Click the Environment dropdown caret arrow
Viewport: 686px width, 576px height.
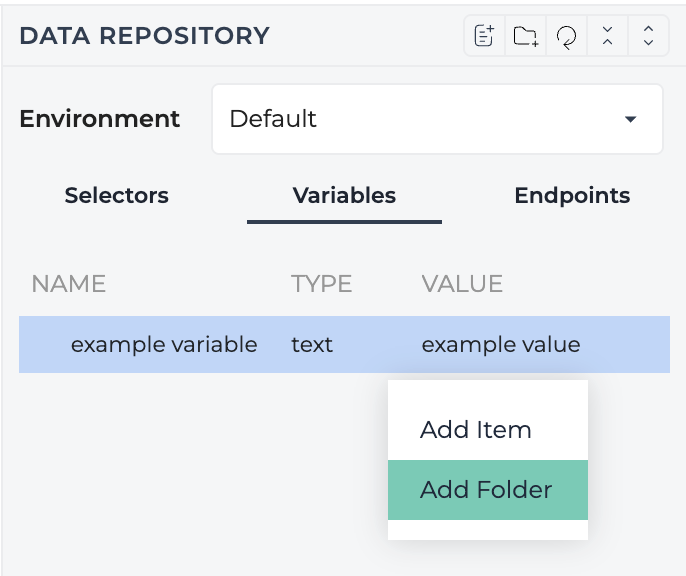tap(630, 119)
